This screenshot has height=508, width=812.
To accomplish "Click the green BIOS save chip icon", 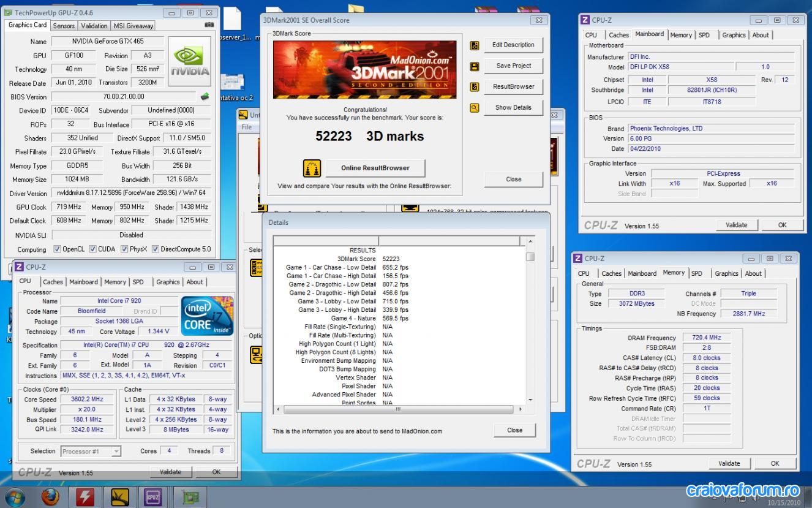I will [205, 96].
